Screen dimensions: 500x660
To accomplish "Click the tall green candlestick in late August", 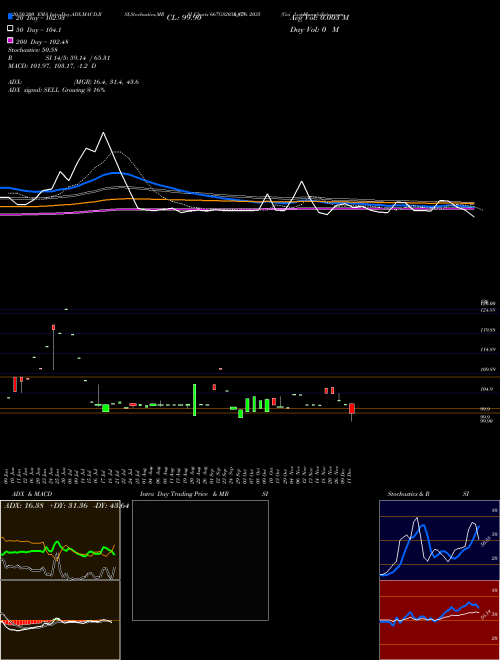I will click(x=194, y=400).
